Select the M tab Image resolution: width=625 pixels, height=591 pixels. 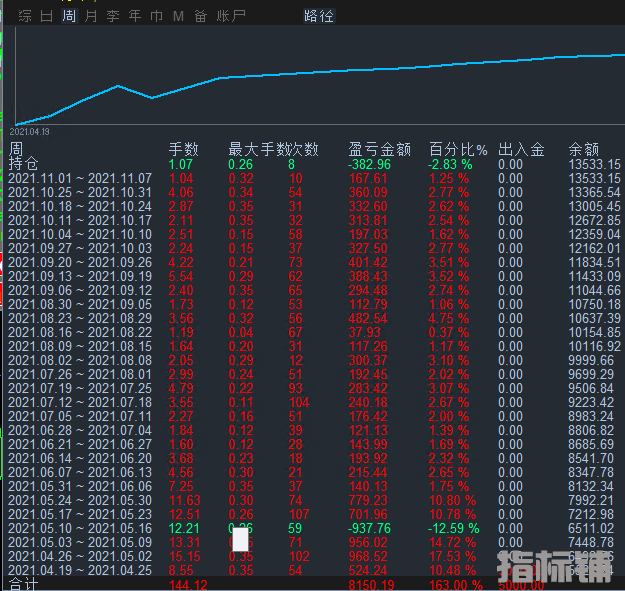click(x=179, y=16)
